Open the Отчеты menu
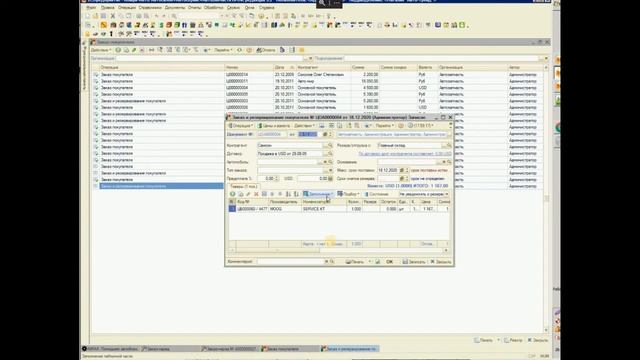Screen dimensions: 640x360 [x=194, y=7]
